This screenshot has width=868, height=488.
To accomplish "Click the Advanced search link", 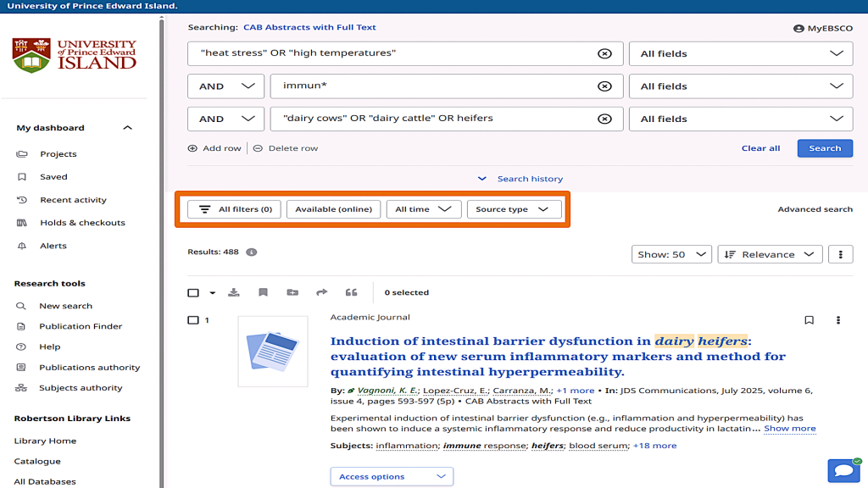I will pos(815,209).
